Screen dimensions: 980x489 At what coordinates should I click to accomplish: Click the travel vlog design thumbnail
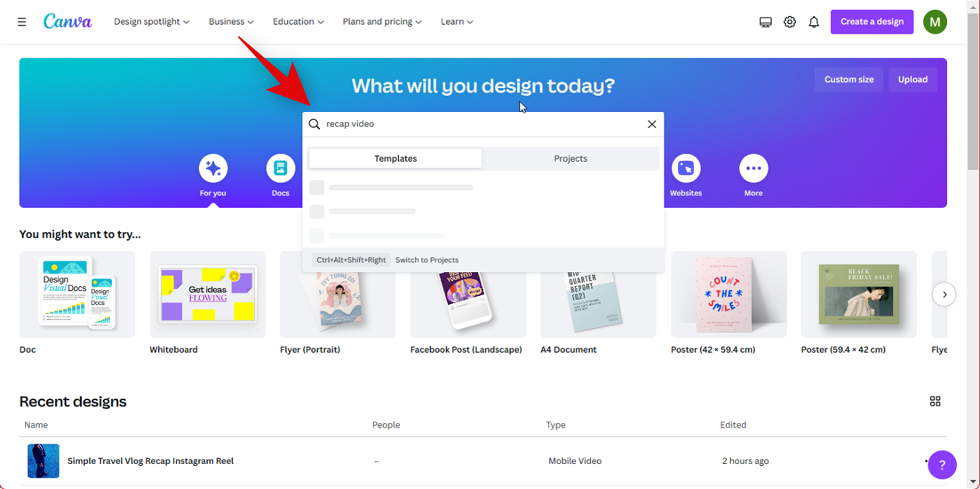point(43,461)
